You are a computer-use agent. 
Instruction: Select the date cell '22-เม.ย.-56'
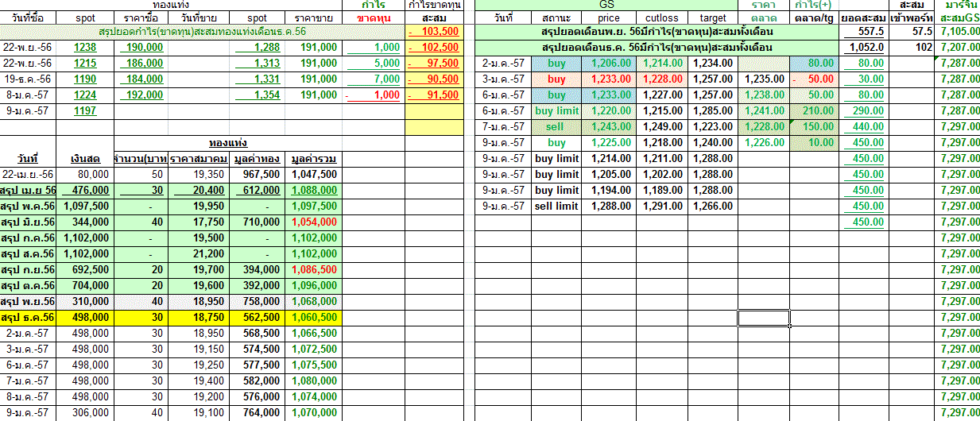pos(28,174)
